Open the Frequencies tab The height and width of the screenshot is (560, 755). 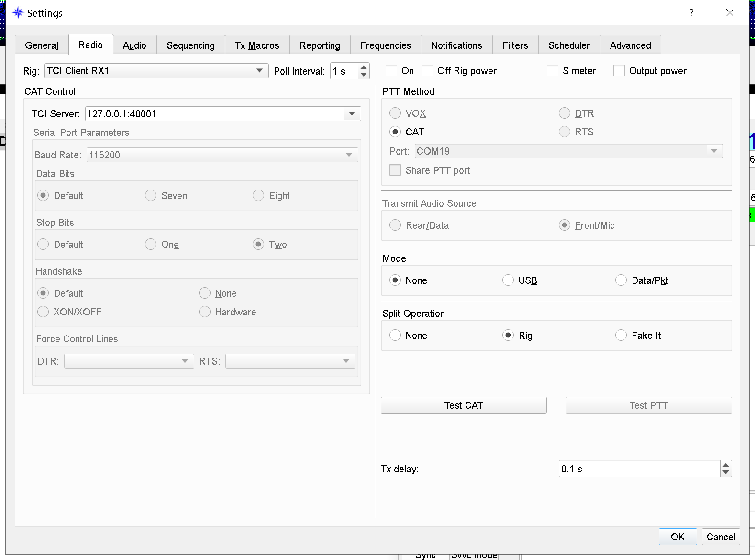tap(386, 45)
